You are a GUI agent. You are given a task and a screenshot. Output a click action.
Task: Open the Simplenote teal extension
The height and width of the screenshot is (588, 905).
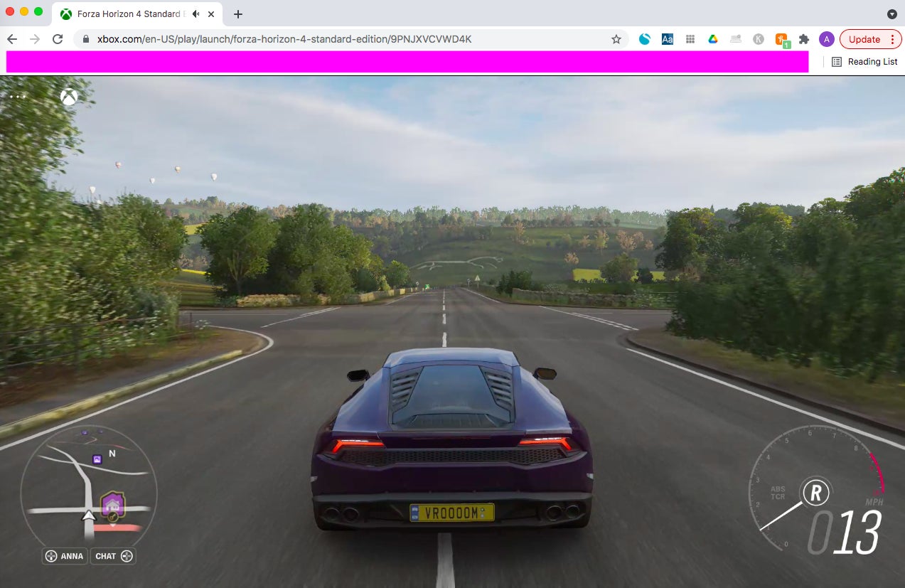point(645,39)
